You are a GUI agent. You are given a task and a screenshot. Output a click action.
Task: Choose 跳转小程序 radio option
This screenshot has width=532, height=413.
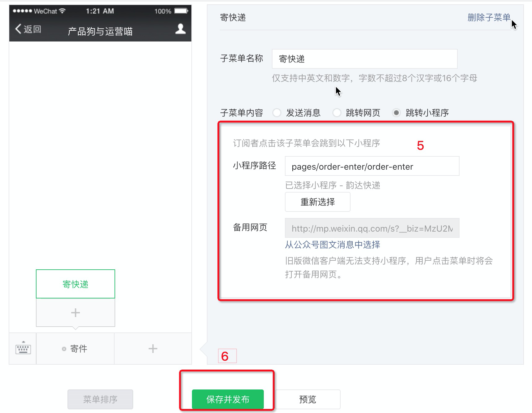tap(396, 113)
